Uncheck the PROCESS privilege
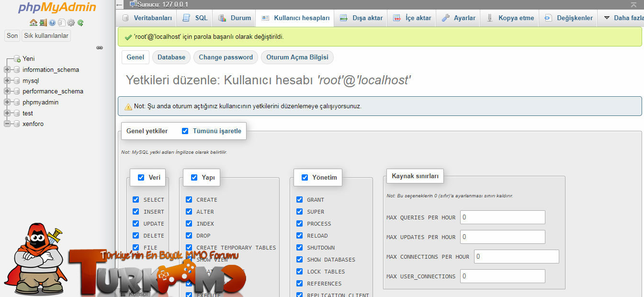644x297 pixels. pyautogui.click(x=299, y=224)
